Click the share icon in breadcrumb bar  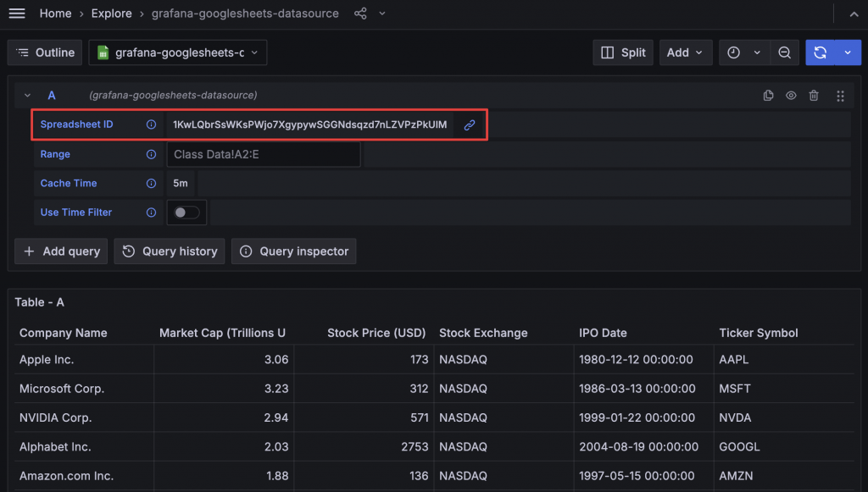tap(360, 14)
